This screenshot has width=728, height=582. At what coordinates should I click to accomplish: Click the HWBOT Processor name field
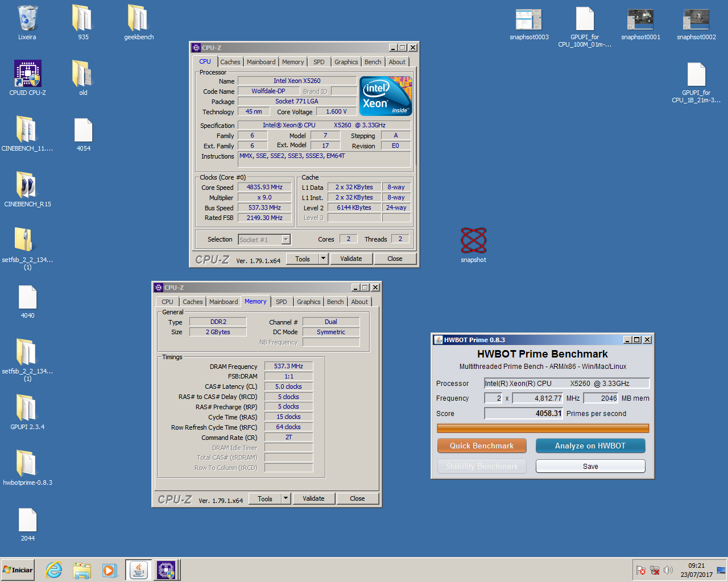click(x=566, y=383)
